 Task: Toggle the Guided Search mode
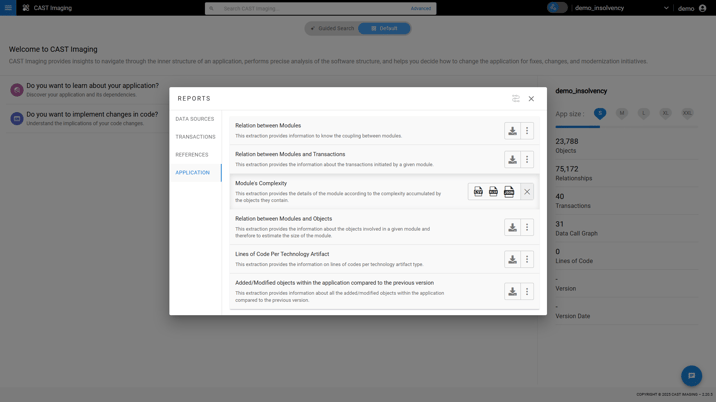coord(332,29)
